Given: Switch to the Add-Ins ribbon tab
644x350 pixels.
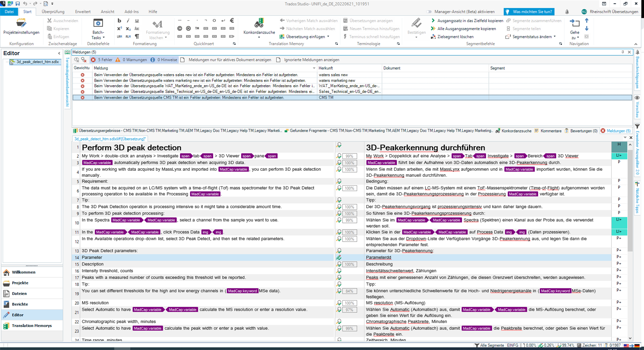Looking at the screenshot, I should [x=131, y=12].
